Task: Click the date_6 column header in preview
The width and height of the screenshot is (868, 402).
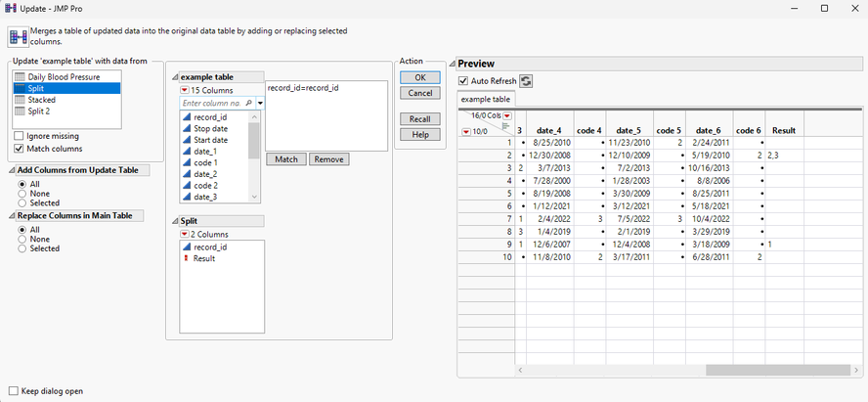Action: (709, 131)
